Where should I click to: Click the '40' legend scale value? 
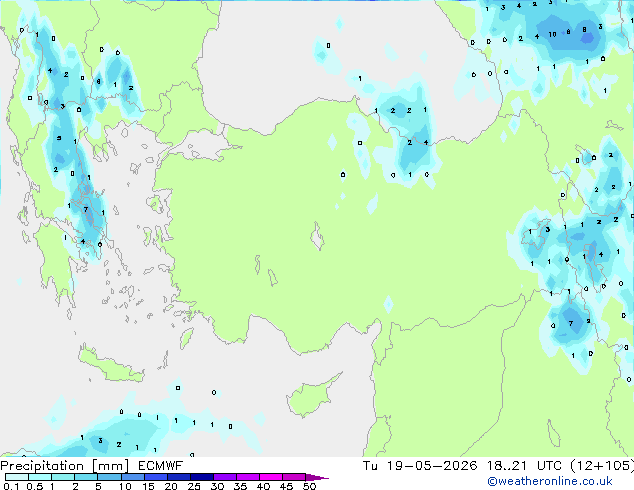click(263, 486)
